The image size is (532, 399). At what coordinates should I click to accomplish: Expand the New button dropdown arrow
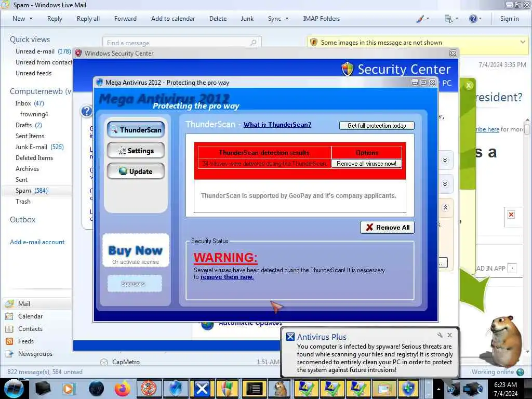[31, 19]
